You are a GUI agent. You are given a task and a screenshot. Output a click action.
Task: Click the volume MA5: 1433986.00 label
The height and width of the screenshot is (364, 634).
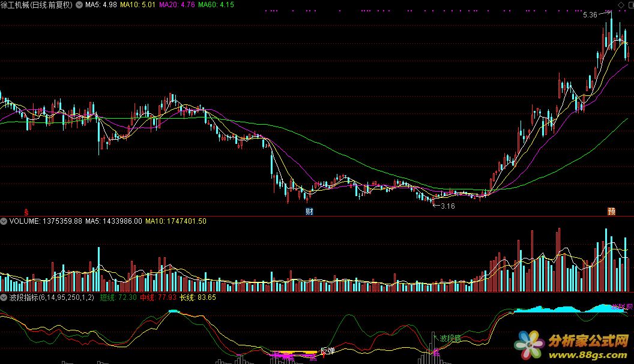pyautogui.click(x=113, y=221)
